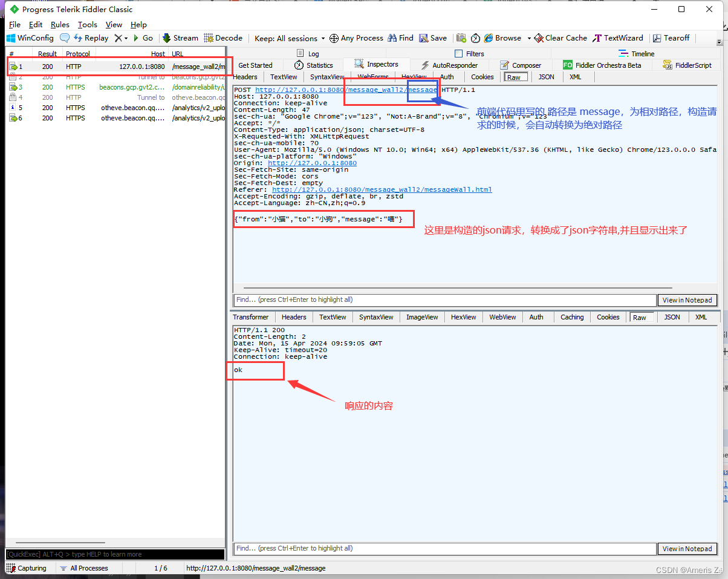Click the Any Process target picker
The width and height of the screenshot is (728, 579).
[x=356, y=38]
